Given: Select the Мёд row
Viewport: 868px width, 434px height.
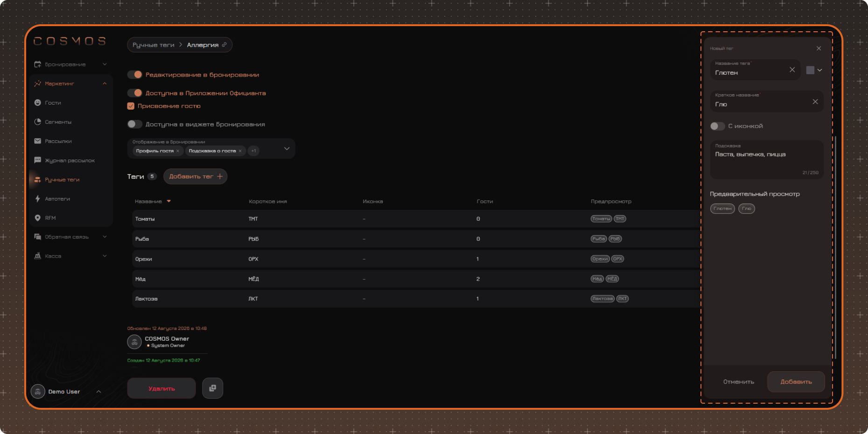Looking at the screenshot, I should click(416, 279).
